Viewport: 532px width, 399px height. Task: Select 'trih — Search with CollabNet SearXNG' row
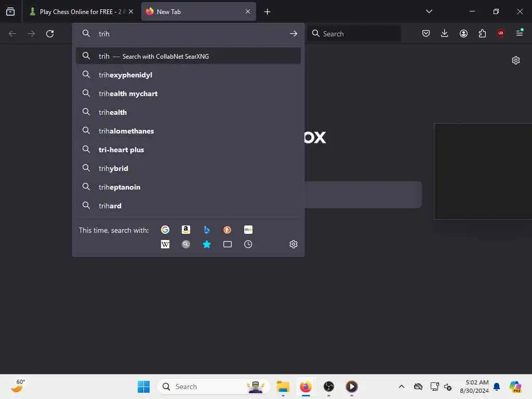[x=188, y=56]
